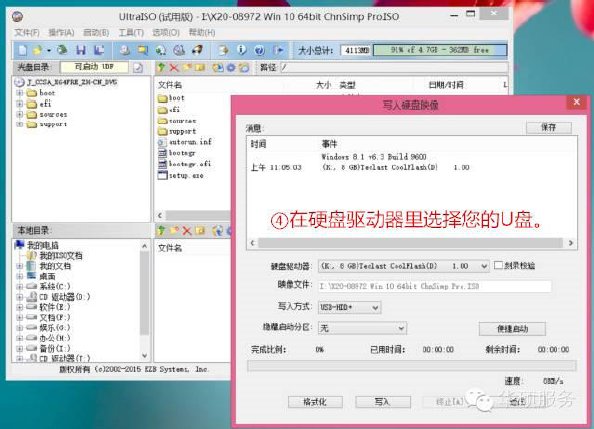The height and width of the screenshot is (429, 594).
Task: Select 备份(I:) drive in the local tree
Action: (x=48, y=348)
